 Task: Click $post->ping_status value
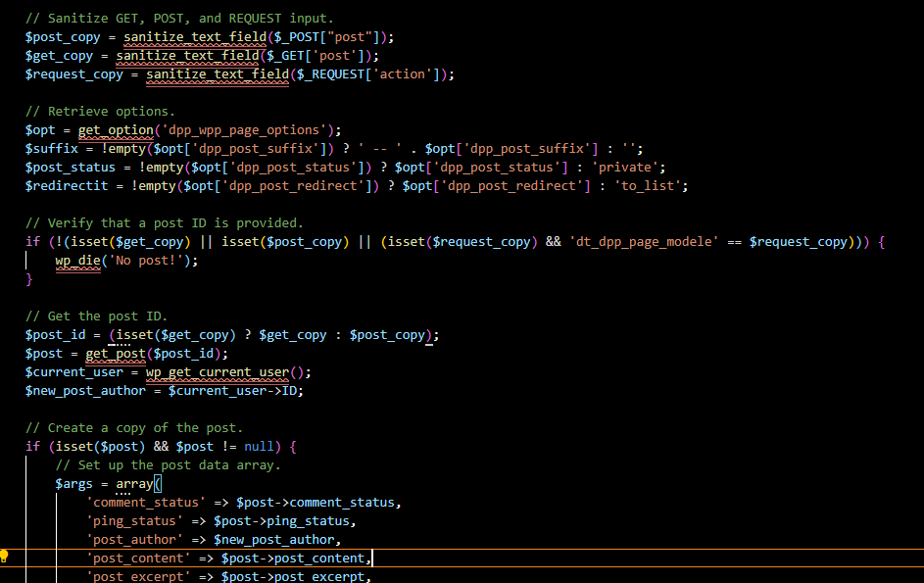(x=281, y=521)
